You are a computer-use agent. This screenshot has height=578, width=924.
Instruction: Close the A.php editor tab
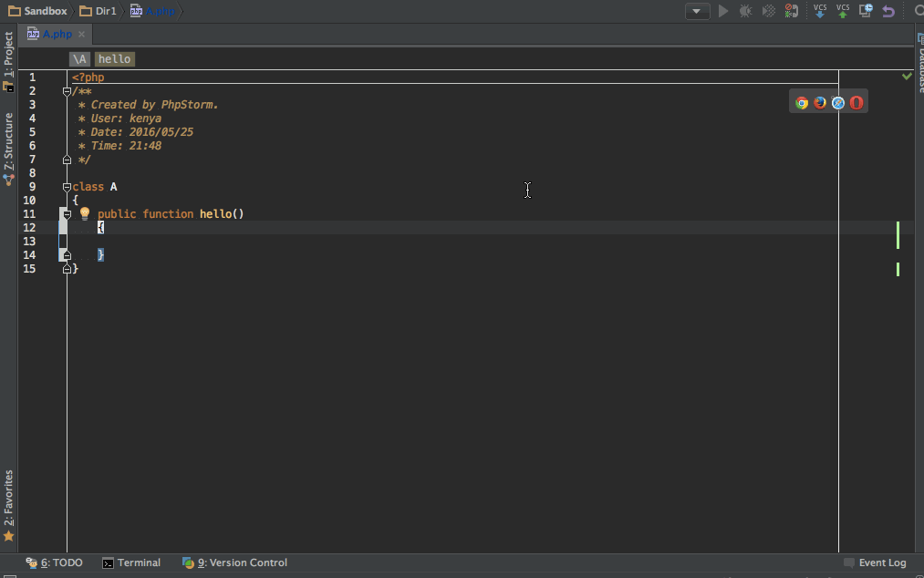82,34
